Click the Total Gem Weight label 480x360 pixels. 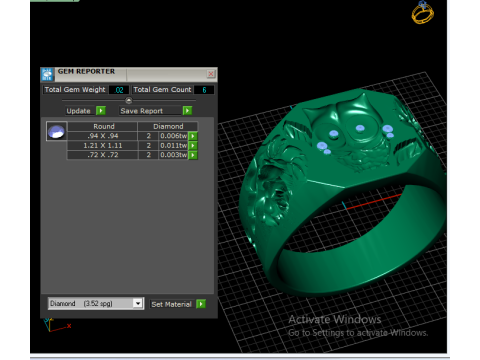pyautogui.click(x=75, y=90)
